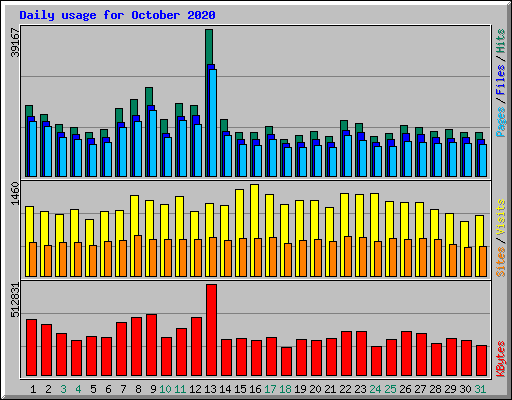Click day label 2 on the x-axis
The image size is (512, 400).
point(48,389)
